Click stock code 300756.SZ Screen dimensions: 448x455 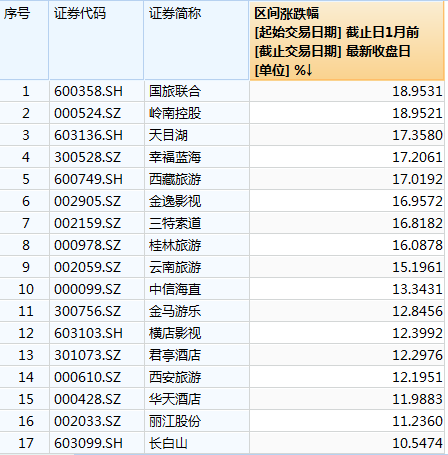87,311
